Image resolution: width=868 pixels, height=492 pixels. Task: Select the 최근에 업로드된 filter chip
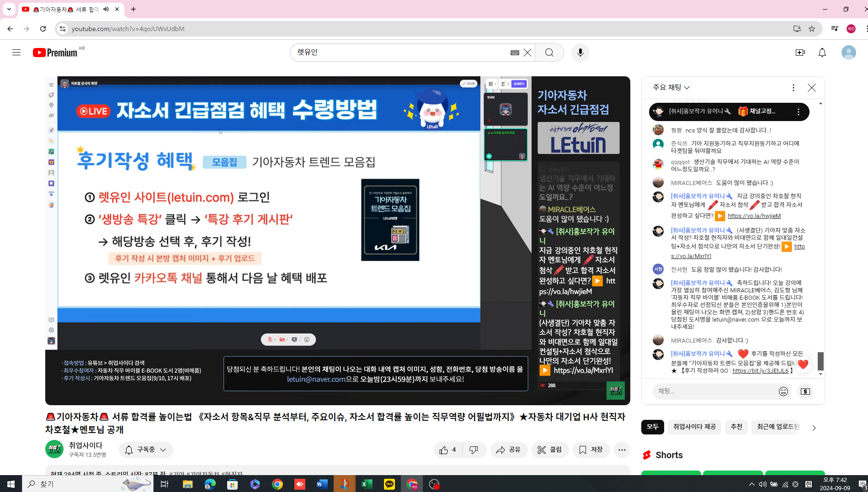tap(778, 427)
